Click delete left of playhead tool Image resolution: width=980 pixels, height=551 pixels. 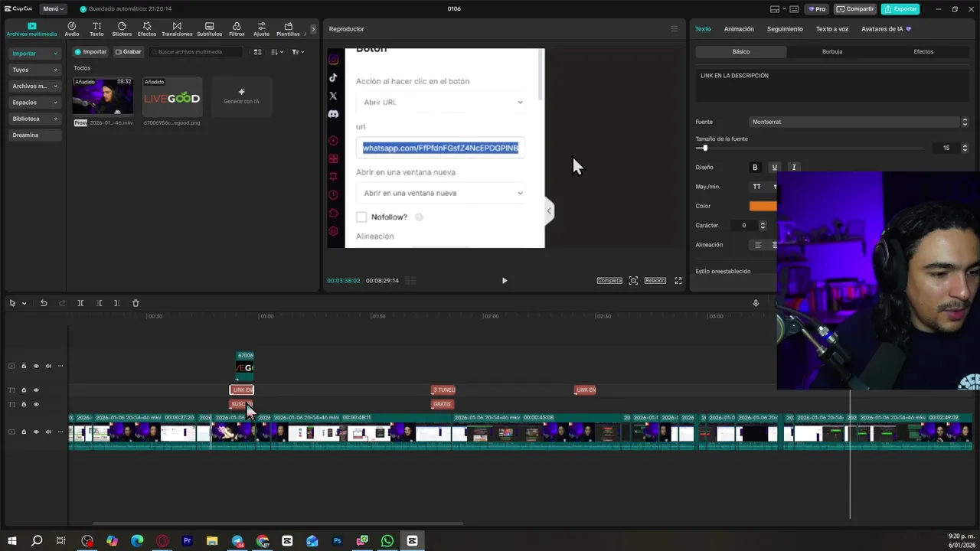tap(99, 303)
